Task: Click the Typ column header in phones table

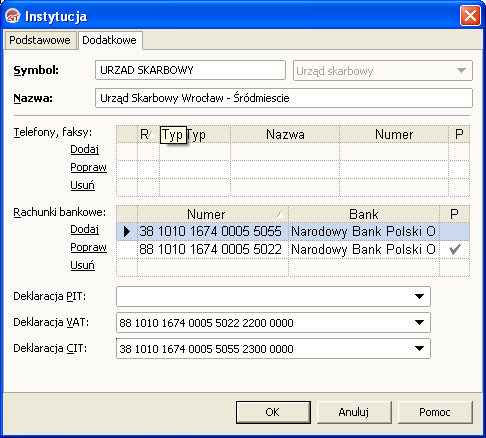Action: (195, 134)
